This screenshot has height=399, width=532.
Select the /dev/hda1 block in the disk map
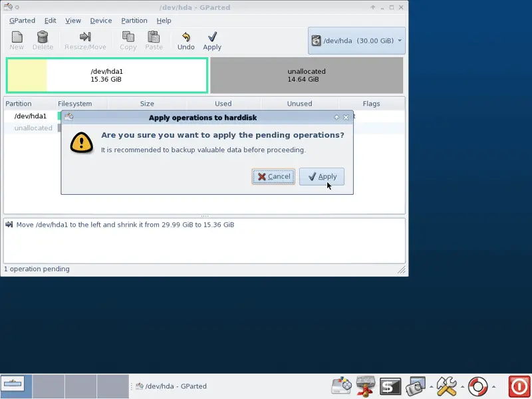tap(107, 75)
